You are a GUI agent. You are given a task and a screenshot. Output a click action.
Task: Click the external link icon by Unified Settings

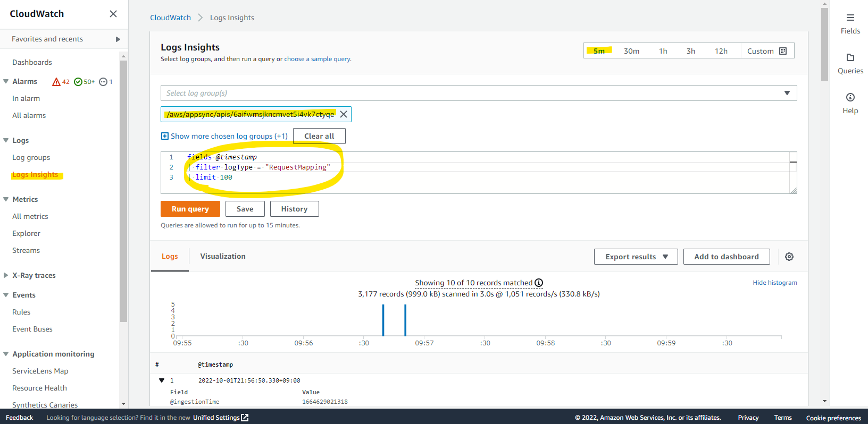(x=245, y=418)
